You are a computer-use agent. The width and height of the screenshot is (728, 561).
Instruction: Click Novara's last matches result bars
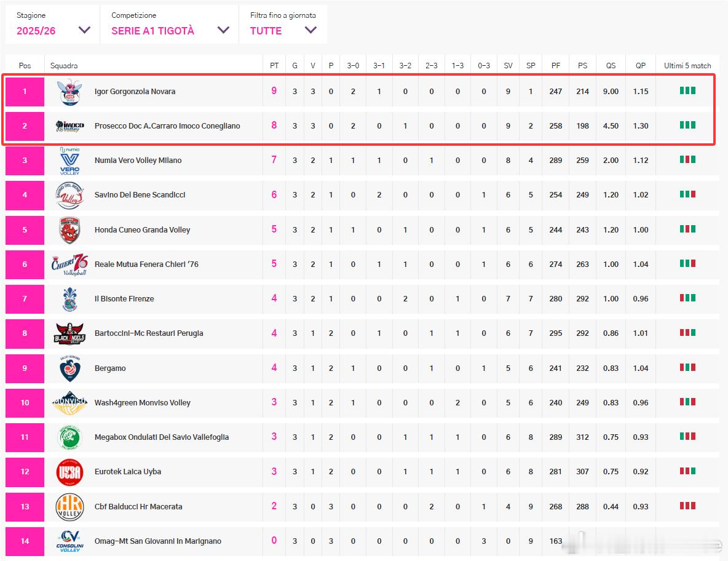coord(687,90)
